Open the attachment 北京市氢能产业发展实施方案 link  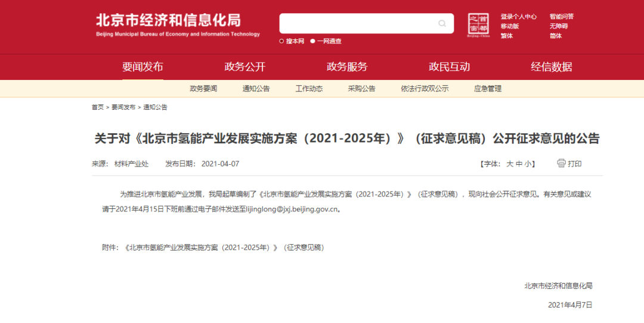(x=225, y=247)
